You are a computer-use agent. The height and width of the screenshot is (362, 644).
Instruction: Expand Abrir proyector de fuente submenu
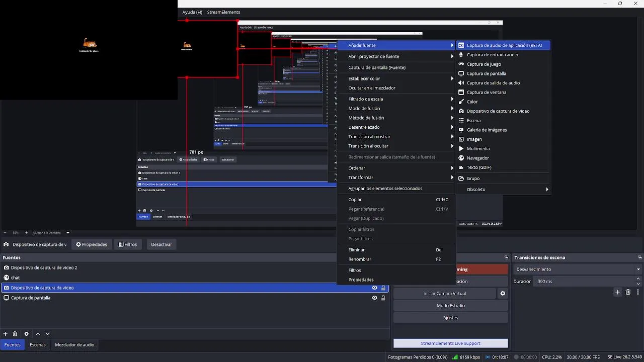tap(396, 56)
